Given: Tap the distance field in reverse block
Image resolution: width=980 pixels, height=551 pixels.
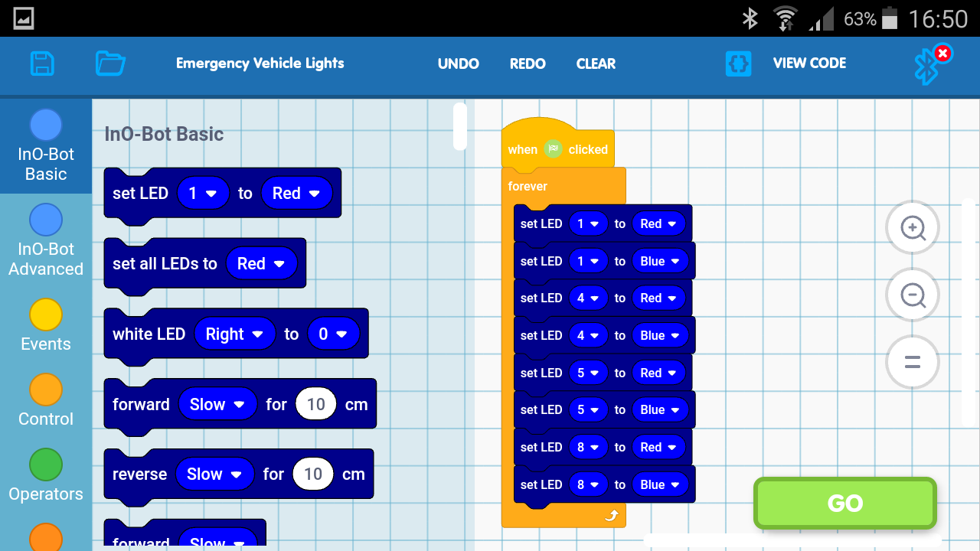Looking at the screenshot, I should 313,474.
